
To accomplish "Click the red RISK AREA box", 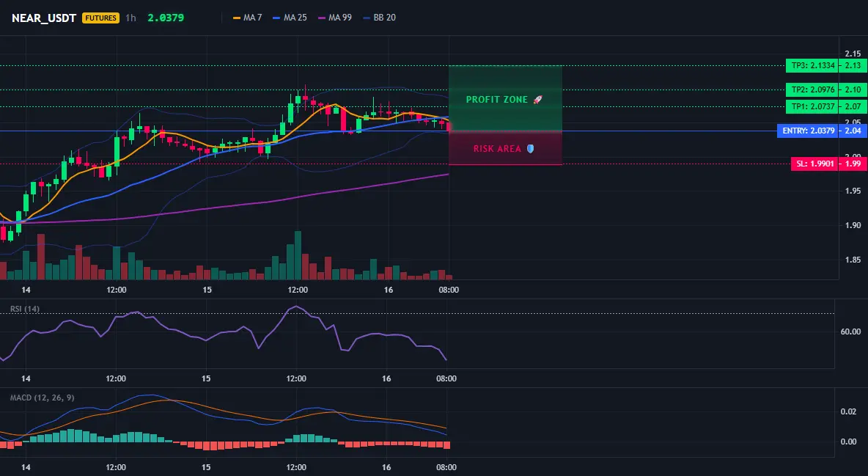I will click(x=505, y=148).
